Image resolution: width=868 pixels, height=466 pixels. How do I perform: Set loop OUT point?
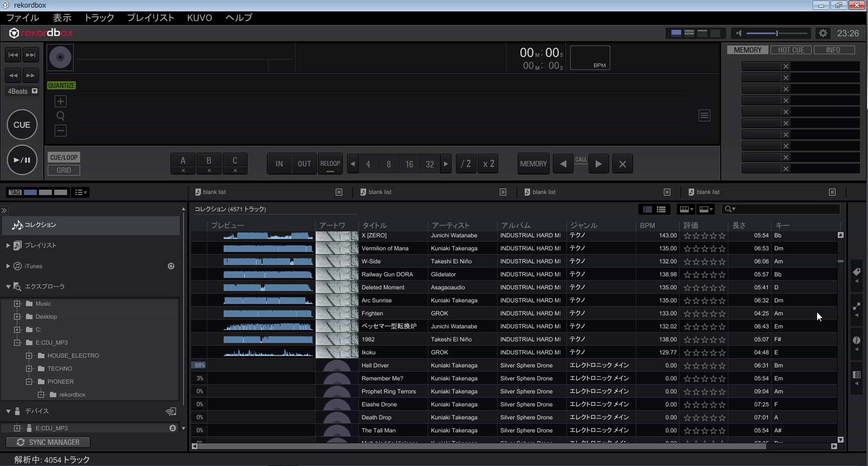click(304, 164)
